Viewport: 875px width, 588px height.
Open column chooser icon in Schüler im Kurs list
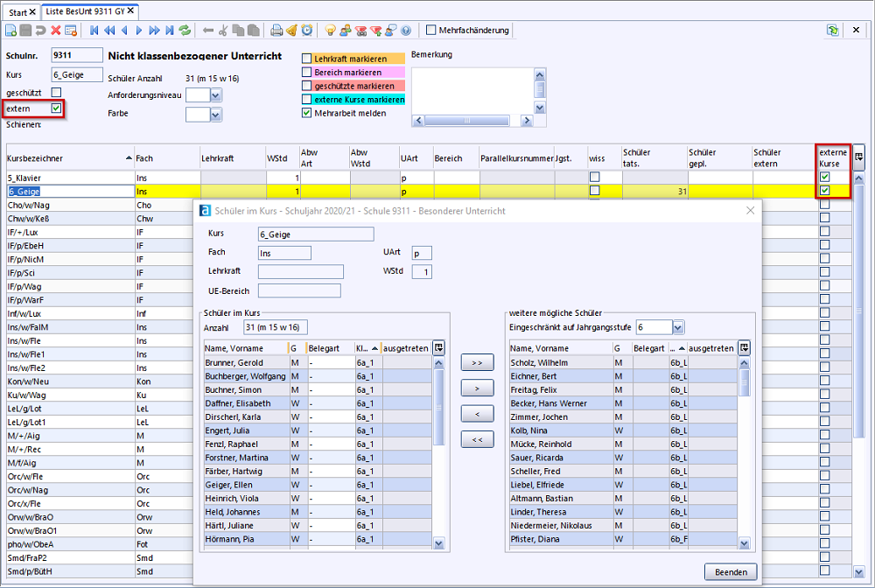439,347
